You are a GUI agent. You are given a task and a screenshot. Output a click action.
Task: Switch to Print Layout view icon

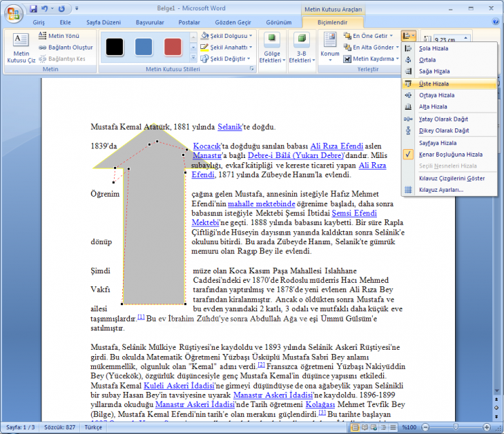pos(355,427)
